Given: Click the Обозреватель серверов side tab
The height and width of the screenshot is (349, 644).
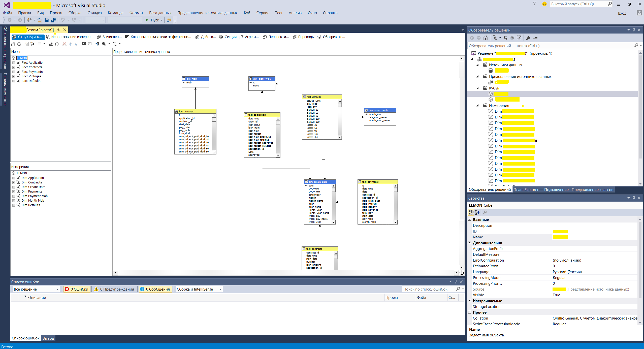Looking at the screenshot, I should pyautogui.click(x=5, y=47).
